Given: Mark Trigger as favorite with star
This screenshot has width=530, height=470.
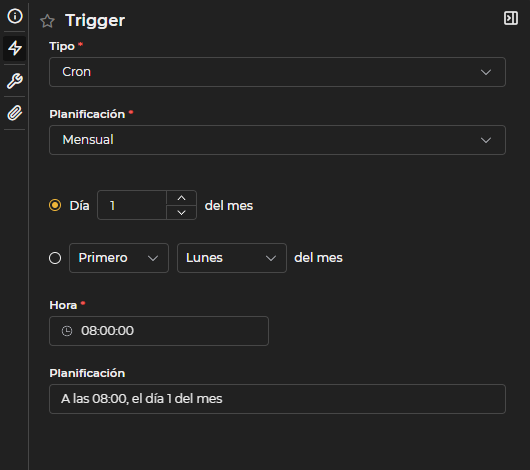Looking at the screenshot, I should pos(47,21).
